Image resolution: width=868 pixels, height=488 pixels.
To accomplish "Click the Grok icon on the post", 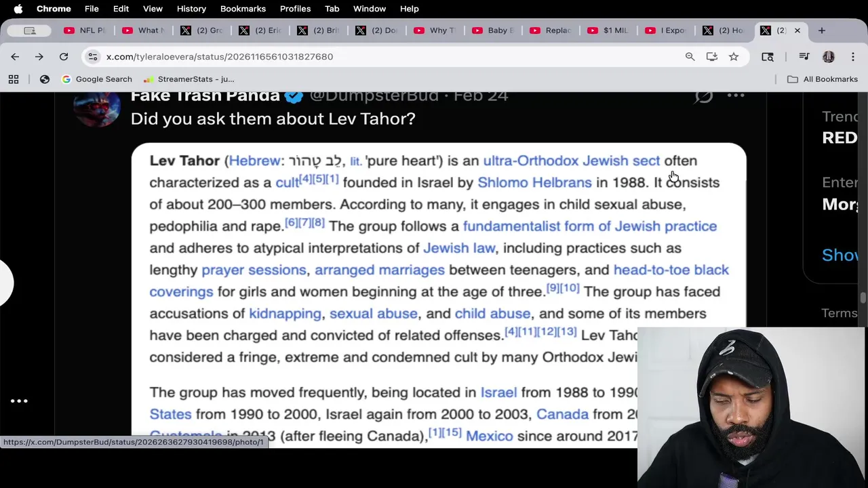I will [704, 96].
